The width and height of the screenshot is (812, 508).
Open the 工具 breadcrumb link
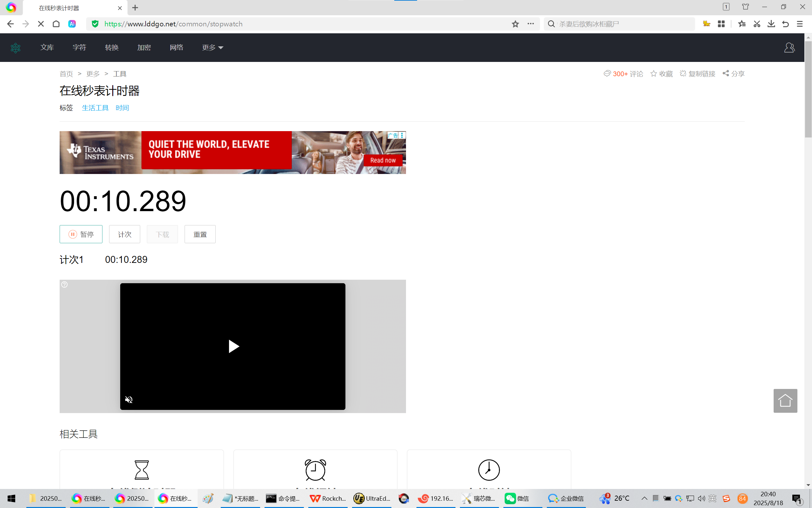(x=120, y=74)
